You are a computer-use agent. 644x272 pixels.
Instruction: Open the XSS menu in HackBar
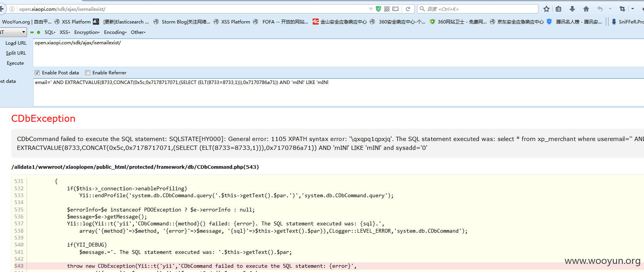65,32
